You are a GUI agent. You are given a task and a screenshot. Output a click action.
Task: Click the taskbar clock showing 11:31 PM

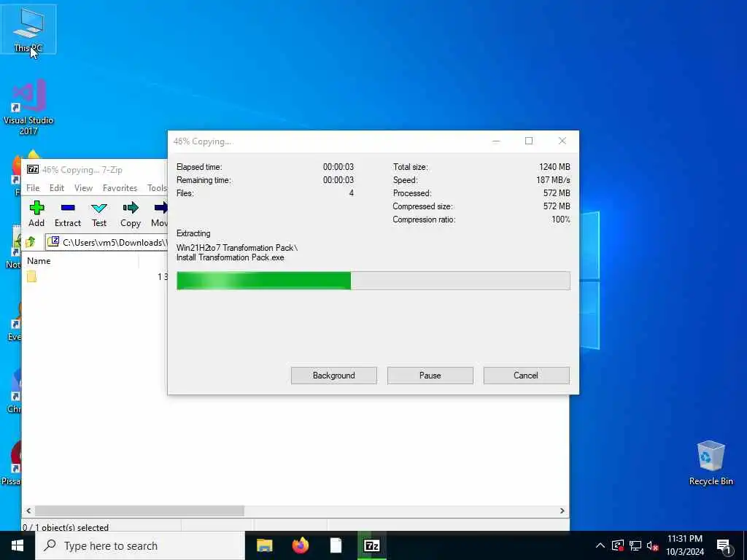[684, 545]
